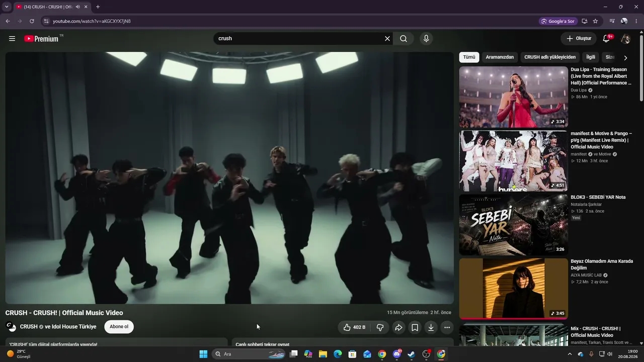
Task: Click the video title text CRUSH - CRUSH!
Action: (x=64, y=313)
